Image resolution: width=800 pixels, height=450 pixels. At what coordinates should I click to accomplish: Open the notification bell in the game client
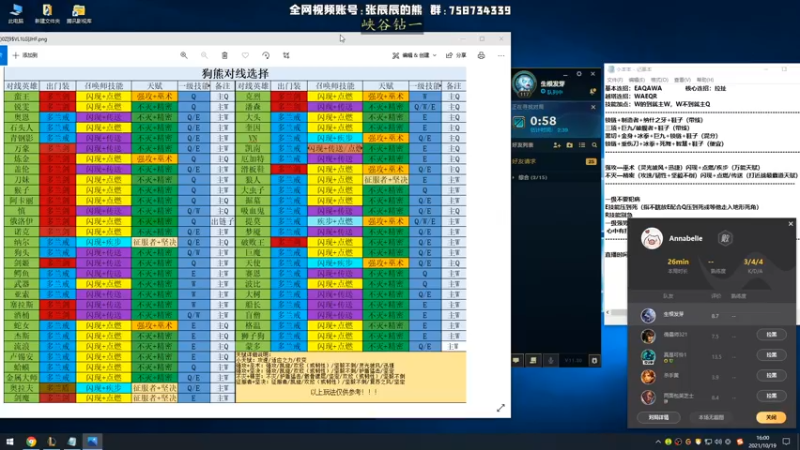coord(593,91)
